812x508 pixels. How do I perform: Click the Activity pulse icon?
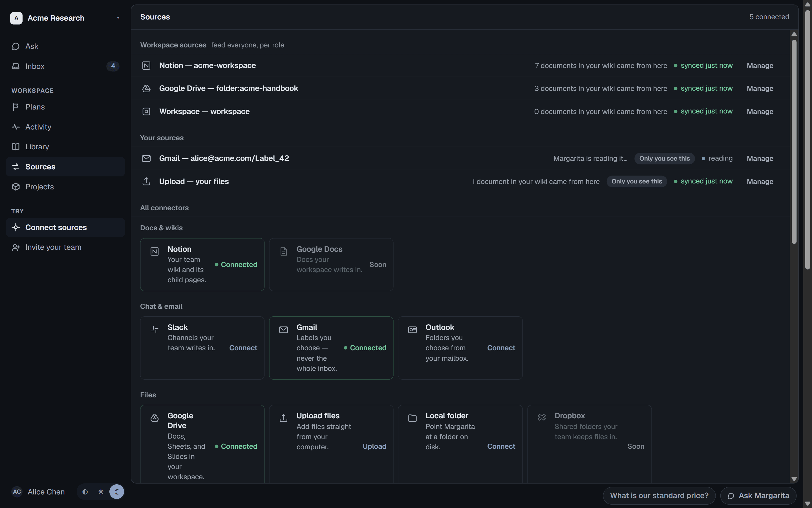tap(16, 127)
